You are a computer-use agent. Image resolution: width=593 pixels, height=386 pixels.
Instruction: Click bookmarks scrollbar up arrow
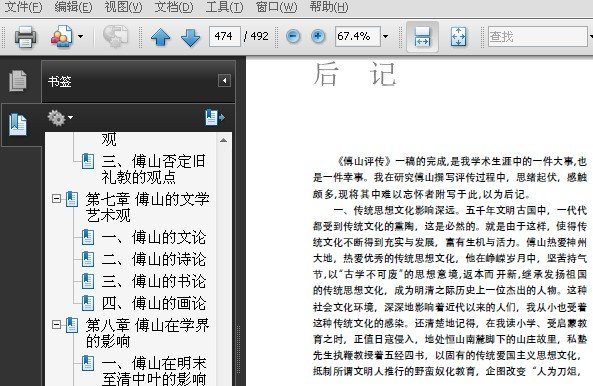click(x=224, y=140)
